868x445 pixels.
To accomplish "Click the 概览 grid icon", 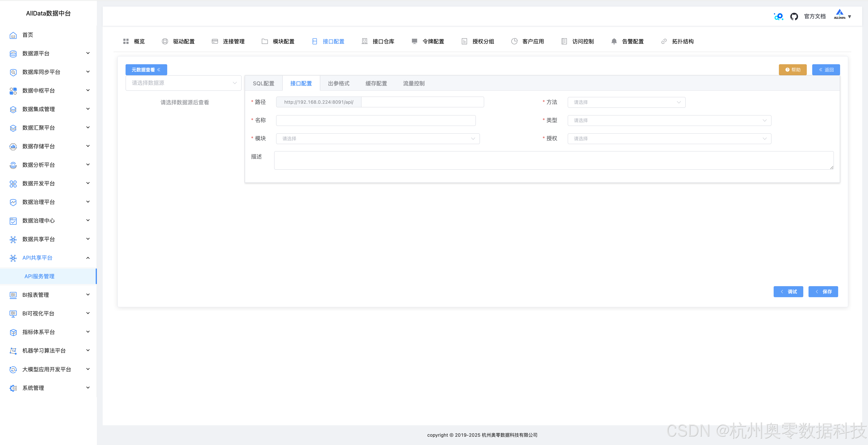I will coord(126,41).
